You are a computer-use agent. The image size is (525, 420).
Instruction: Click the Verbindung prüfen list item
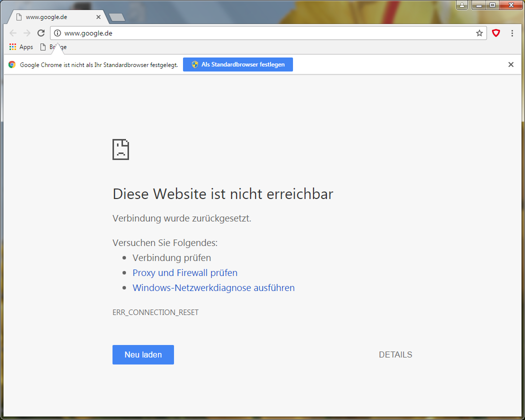pos(172,257)
